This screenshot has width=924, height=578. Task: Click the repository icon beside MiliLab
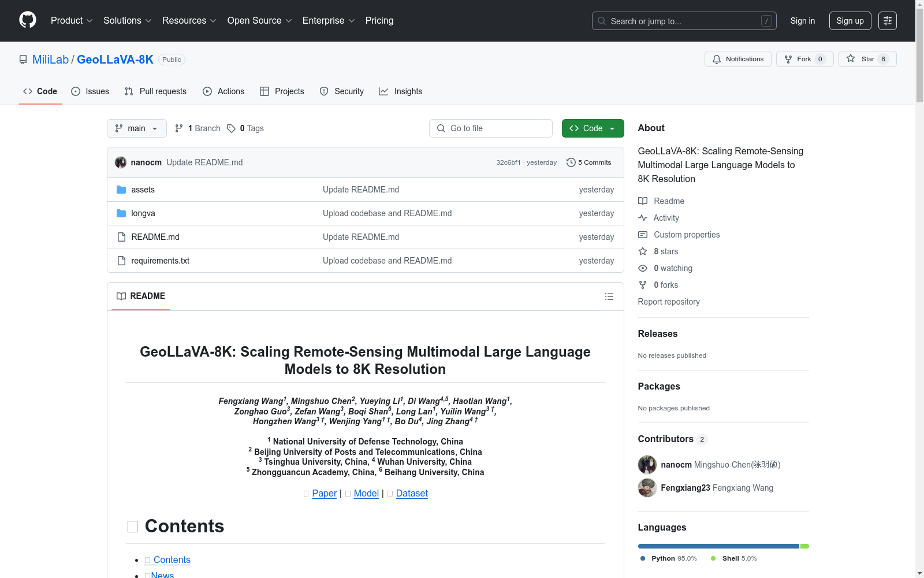point(23,60)
